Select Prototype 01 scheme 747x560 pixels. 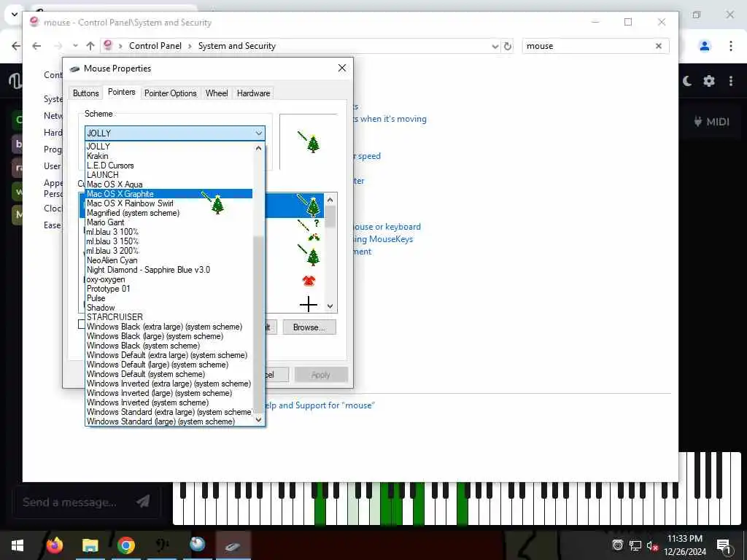point(169,289)
